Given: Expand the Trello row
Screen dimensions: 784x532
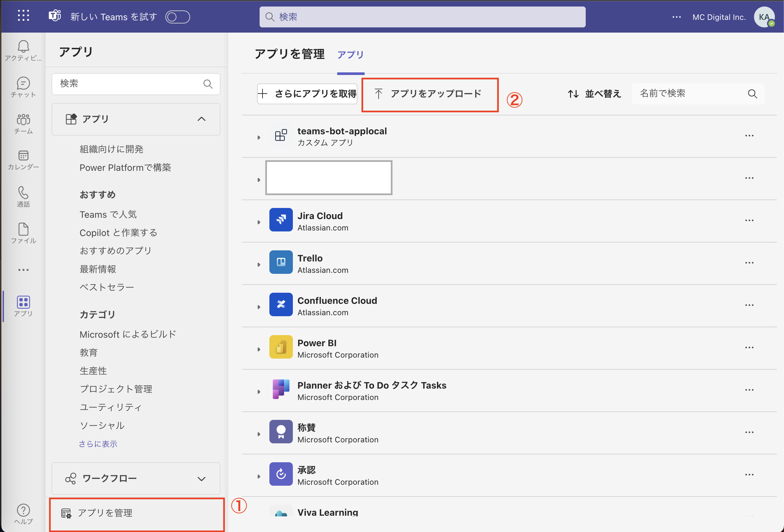Looking at the screenshot, I should [x=259, y=265].
